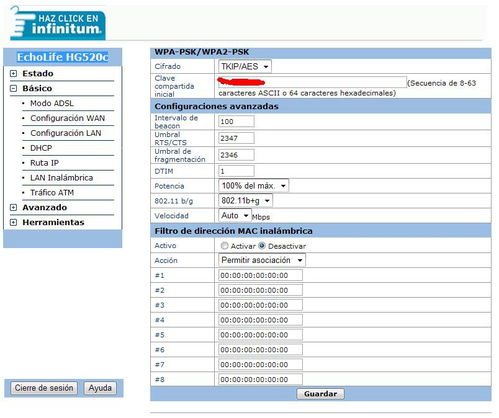Click the Haz Click en Infinitum logo
Image resolution: width=499 pixels, height=418 pixels.
click(x=58, y=23)
